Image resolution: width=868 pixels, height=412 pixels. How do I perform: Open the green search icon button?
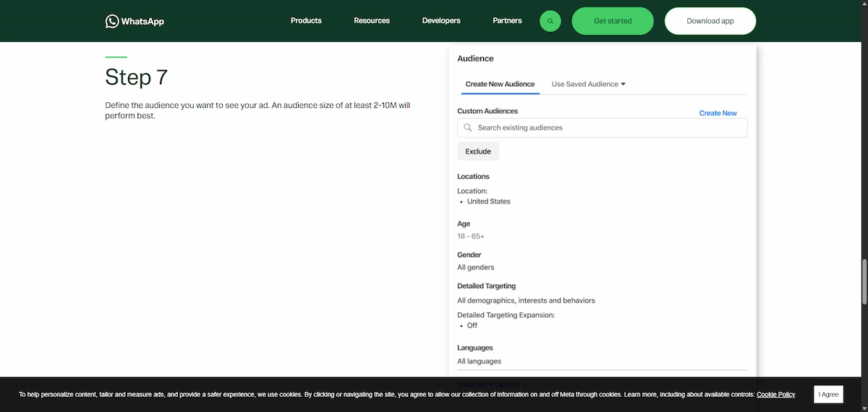pos(550,21)
